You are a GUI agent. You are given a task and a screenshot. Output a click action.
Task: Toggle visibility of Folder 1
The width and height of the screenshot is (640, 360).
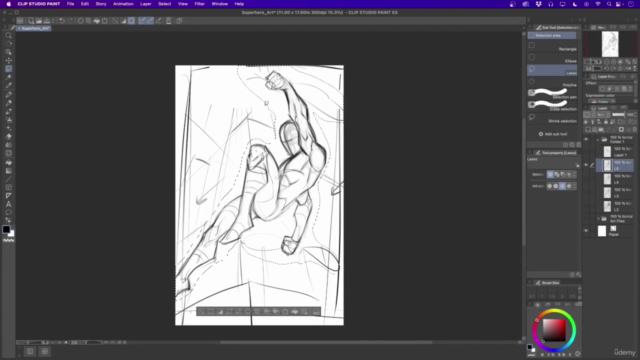[586, 139]
